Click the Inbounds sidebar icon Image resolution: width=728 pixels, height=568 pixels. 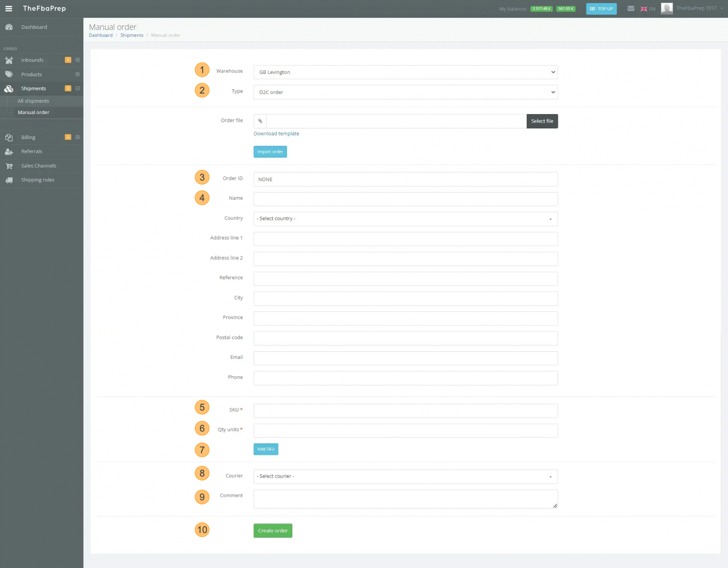(x=9, y=60)
